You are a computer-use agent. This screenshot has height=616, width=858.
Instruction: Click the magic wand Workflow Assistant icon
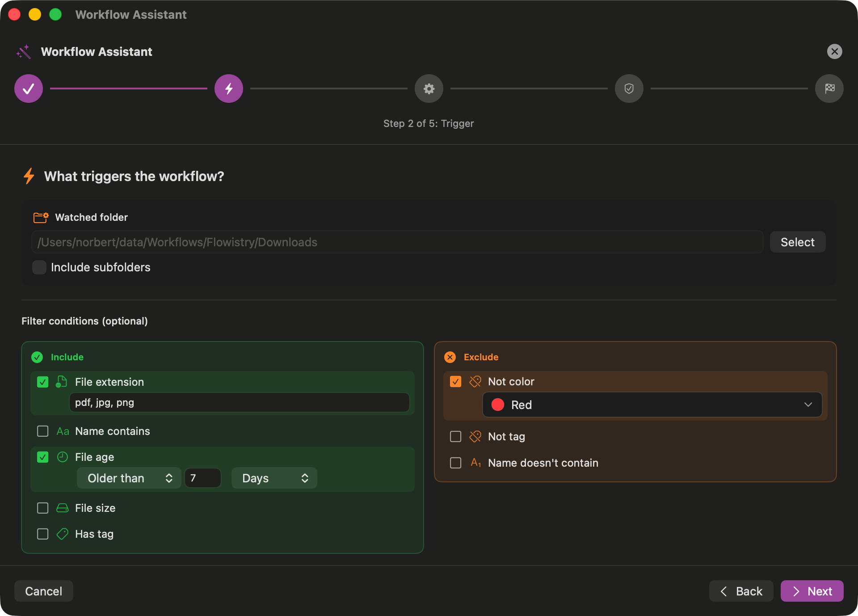click(24, 52)
